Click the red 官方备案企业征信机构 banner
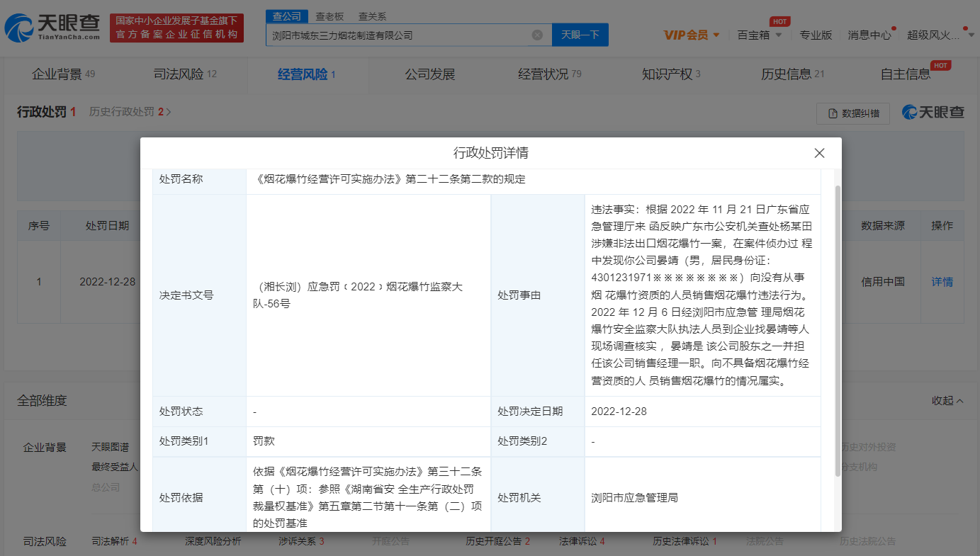Screen dimensions: 980x556 177,28
